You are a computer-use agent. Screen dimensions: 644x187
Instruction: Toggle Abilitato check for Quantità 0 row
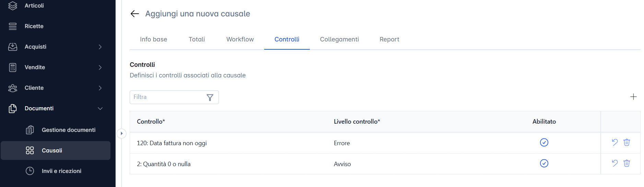[544, 163]
